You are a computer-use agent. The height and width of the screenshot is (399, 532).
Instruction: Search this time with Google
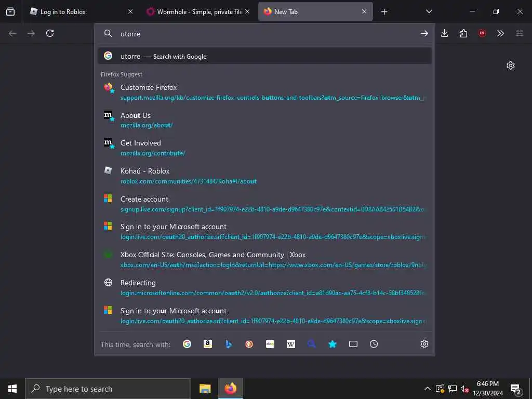point(187,344)
